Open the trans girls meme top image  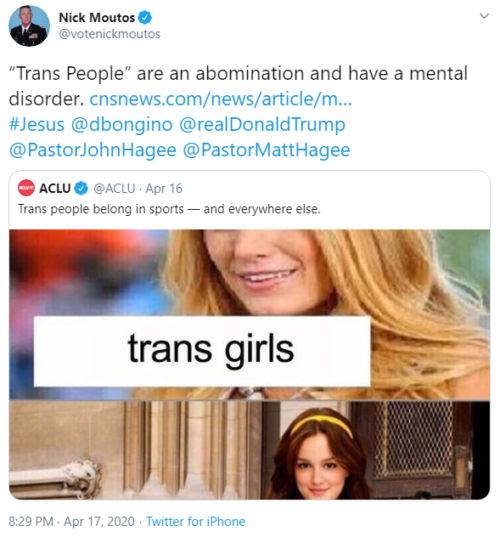pyautogui.click(x=250, y=314)
